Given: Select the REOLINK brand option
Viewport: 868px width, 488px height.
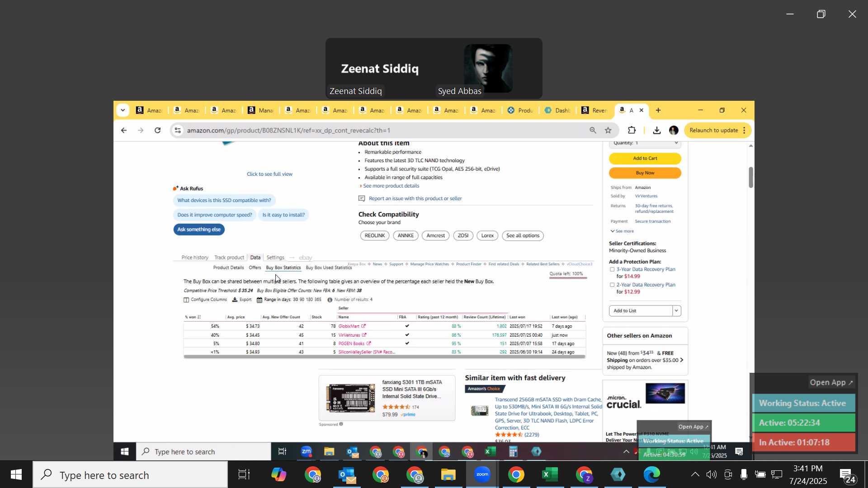Looking at the screenshot, I should tap(375, 236).
